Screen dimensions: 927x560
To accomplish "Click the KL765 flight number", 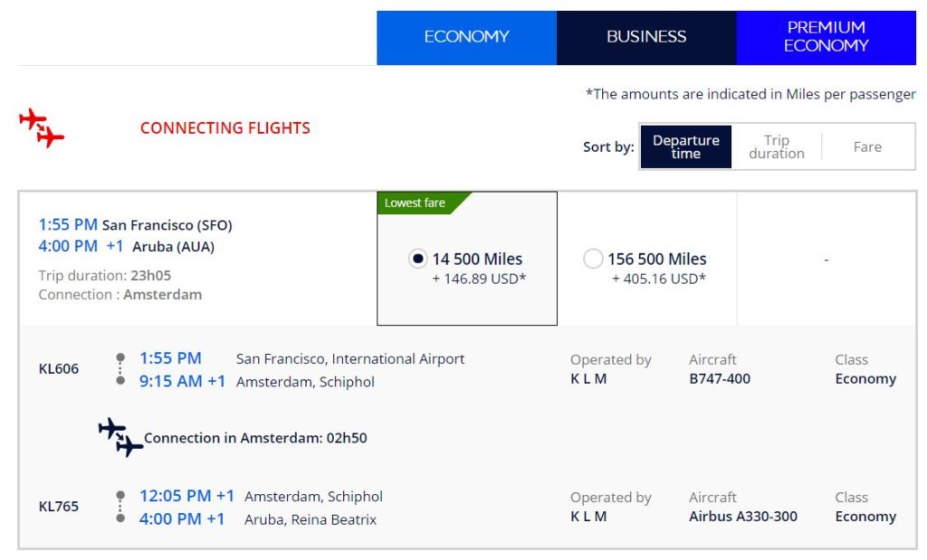I will click(x=59, y=507).
